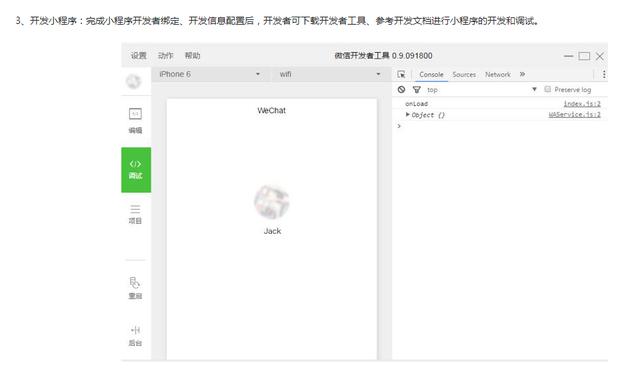The image size is (640, 373).
Task: Switch to the Sources tab
Action: 464,74
